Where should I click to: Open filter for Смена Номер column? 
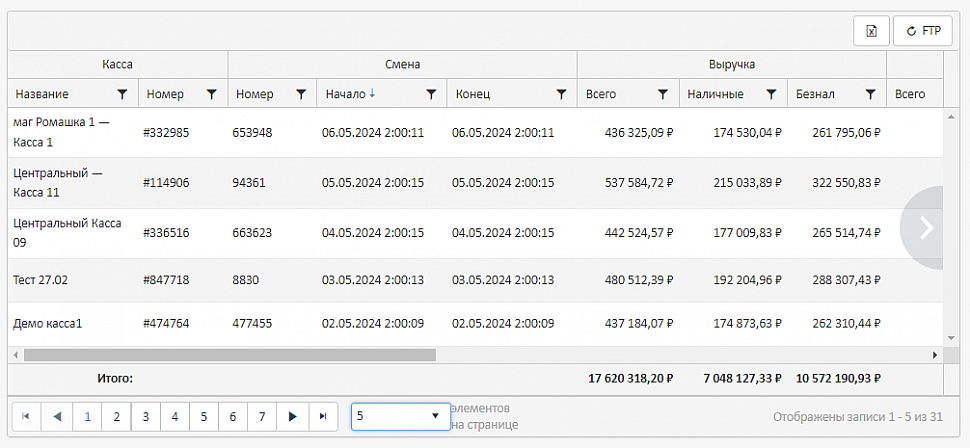tap(301, 94)
